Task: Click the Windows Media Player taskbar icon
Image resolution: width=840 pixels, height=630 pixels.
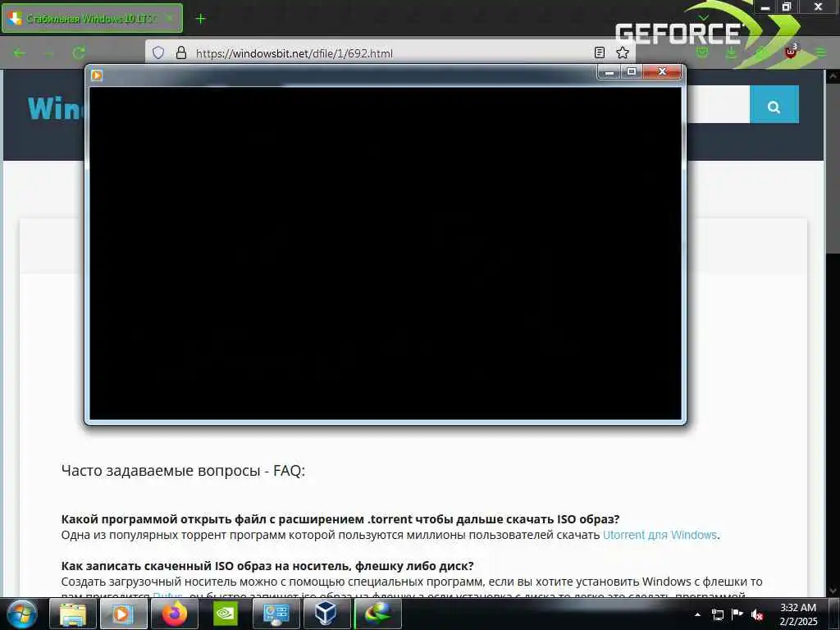Action: point(123,614)
